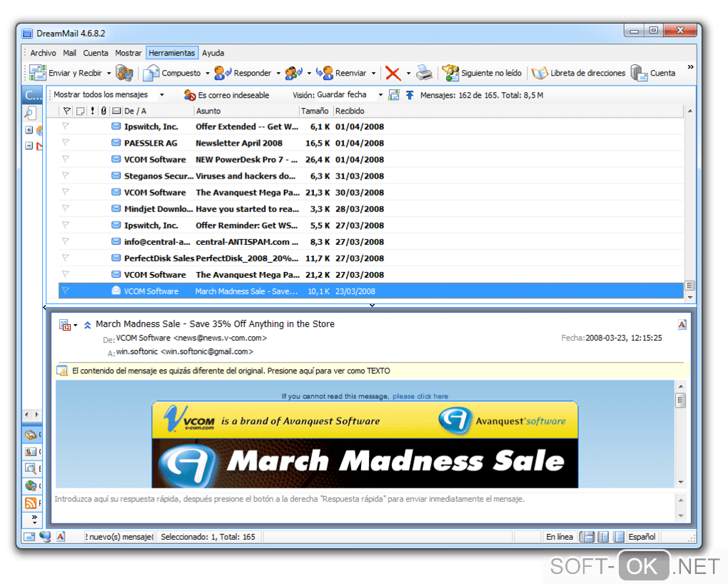Image resolution: width=728 pixels, height=584 pixels.
Task: Expand the plus tree node in left sidebar
Action: pyautogui.click(x=29, y=130)
